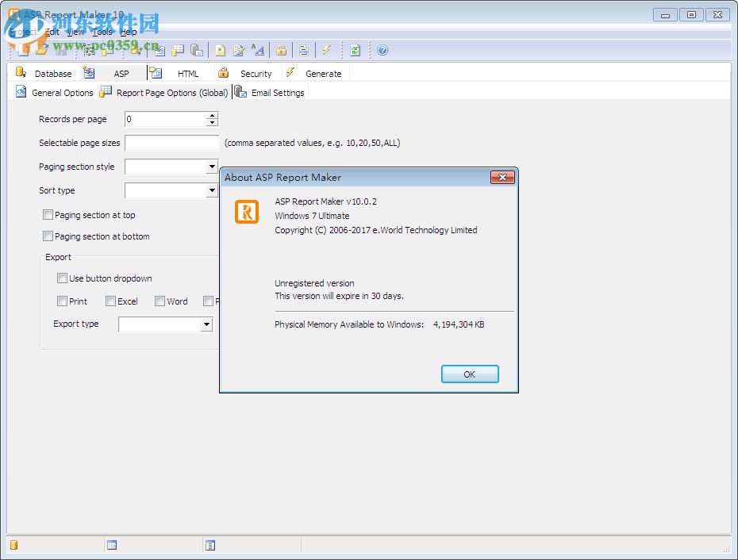Click the document with pencil toolbar icon

(x=239, y=50)
